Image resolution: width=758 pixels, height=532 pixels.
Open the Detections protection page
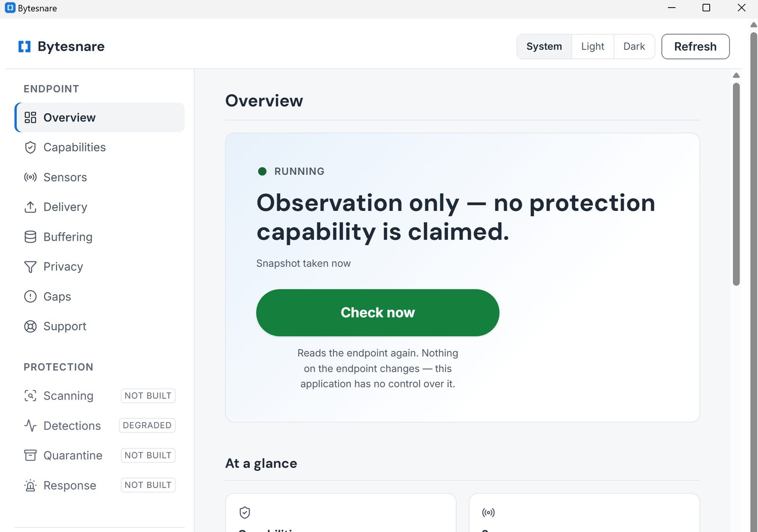click(99, 425)
